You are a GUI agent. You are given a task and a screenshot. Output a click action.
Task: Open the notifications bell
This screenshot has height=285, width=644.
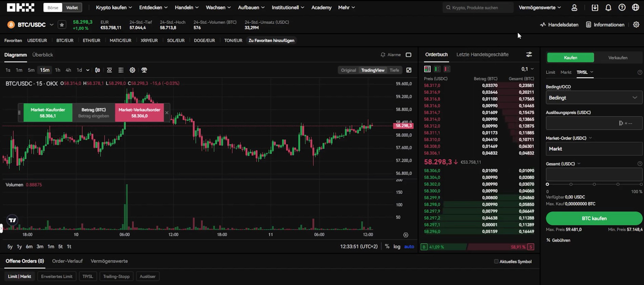608,7
